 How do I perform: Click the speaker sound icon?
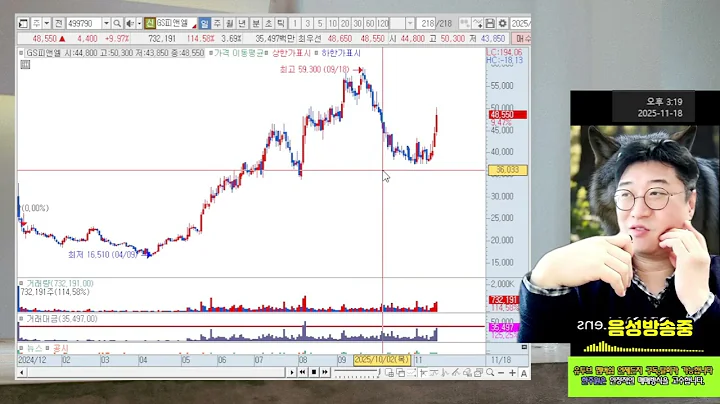pos(130,23)
